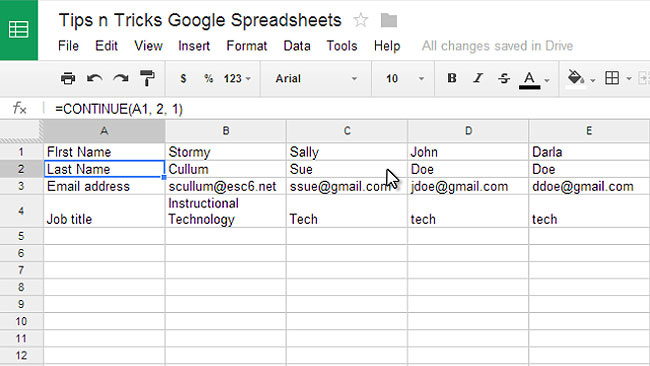Select cell containing 'Sally'

coord(347,152)
